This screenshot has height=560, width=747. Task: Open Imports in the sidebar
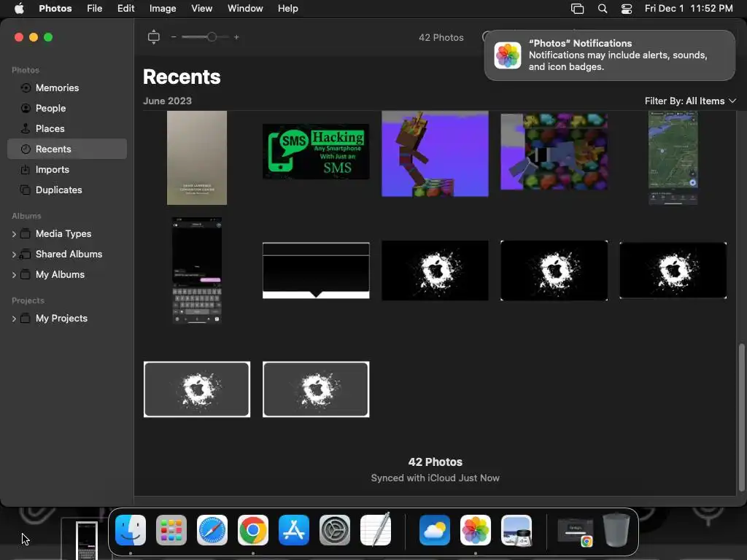pyautogui.click(x=66, y=169)
